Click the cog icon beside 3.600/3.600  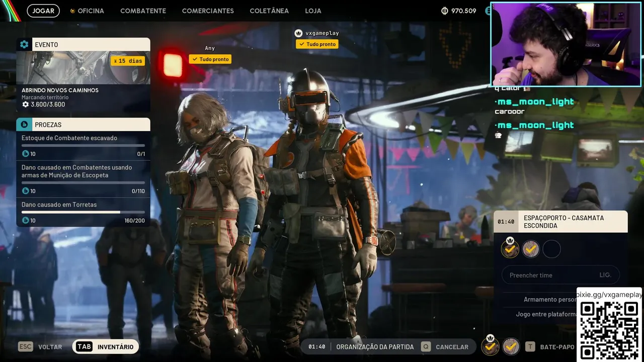25,105
